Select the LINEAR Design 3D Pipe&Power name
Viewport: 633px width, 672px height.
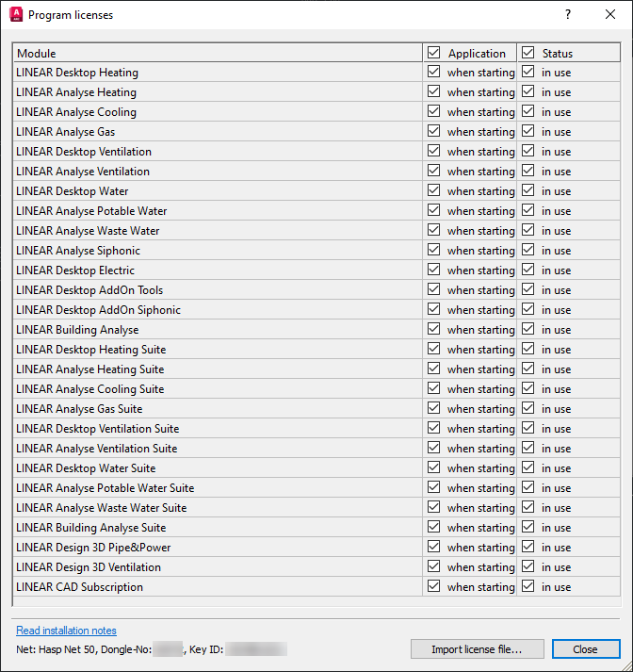tap(93, 548)
